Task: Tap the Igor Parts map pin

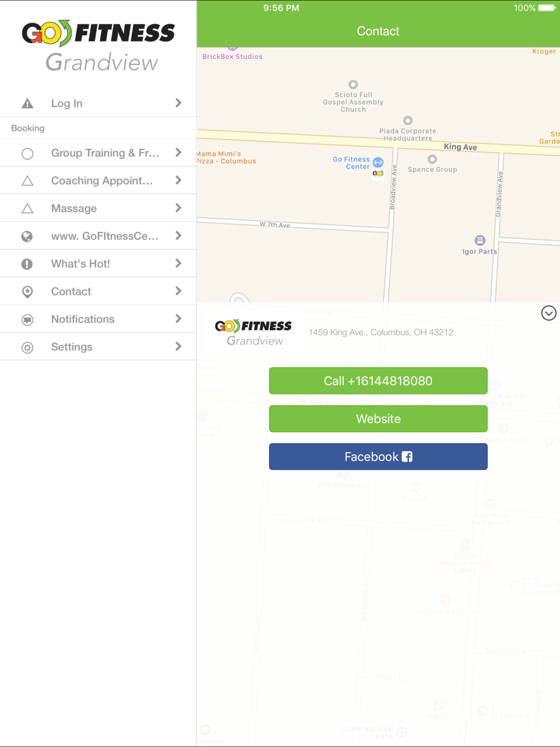Action: (480, 240)
